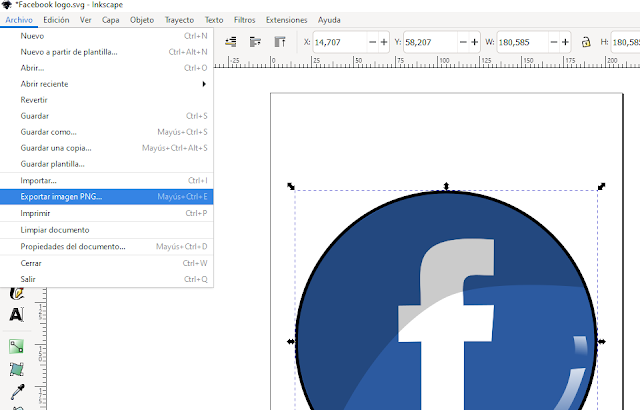Click the H height input field

click(625, 42)
